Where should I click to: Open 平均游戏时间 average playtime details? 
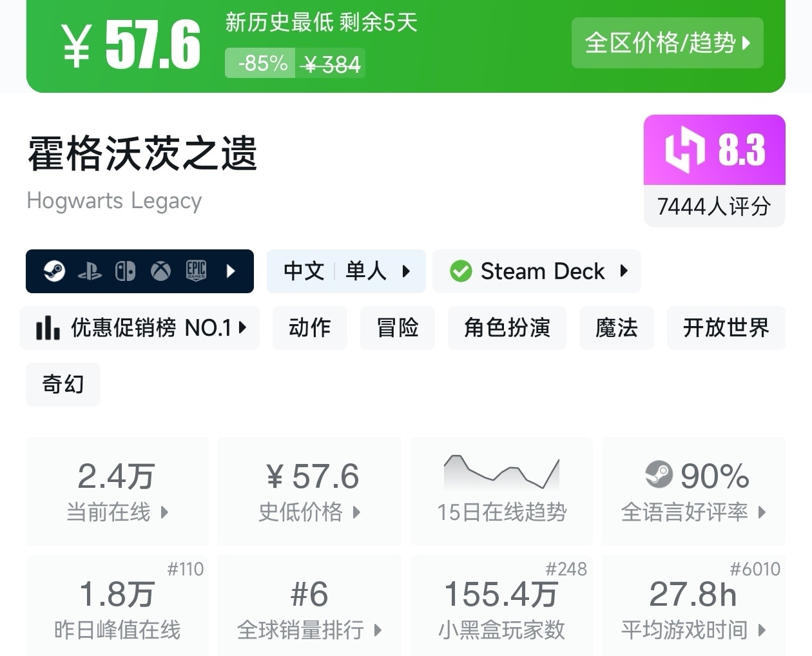pyautogui.click(x=693, y=606)
